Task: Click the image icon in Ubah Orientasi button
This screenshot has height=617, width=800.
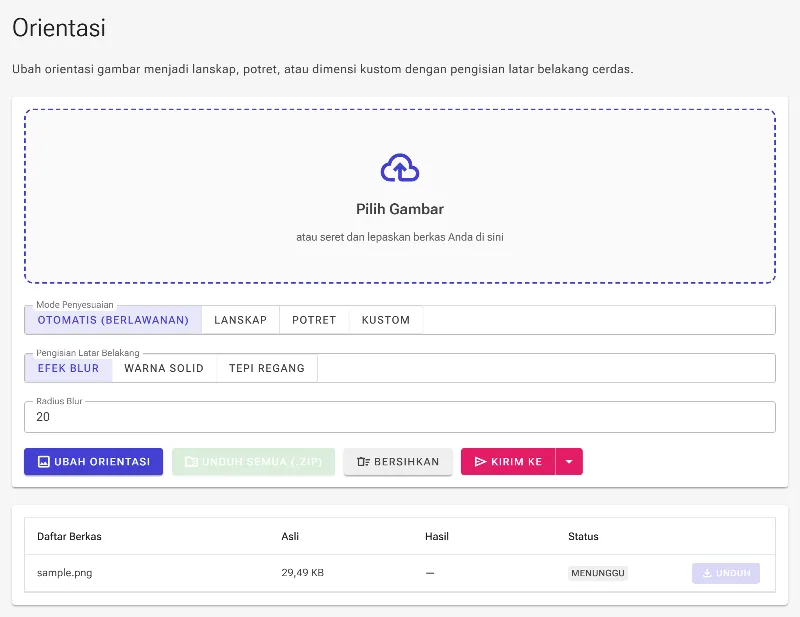Action: point(44,462)
